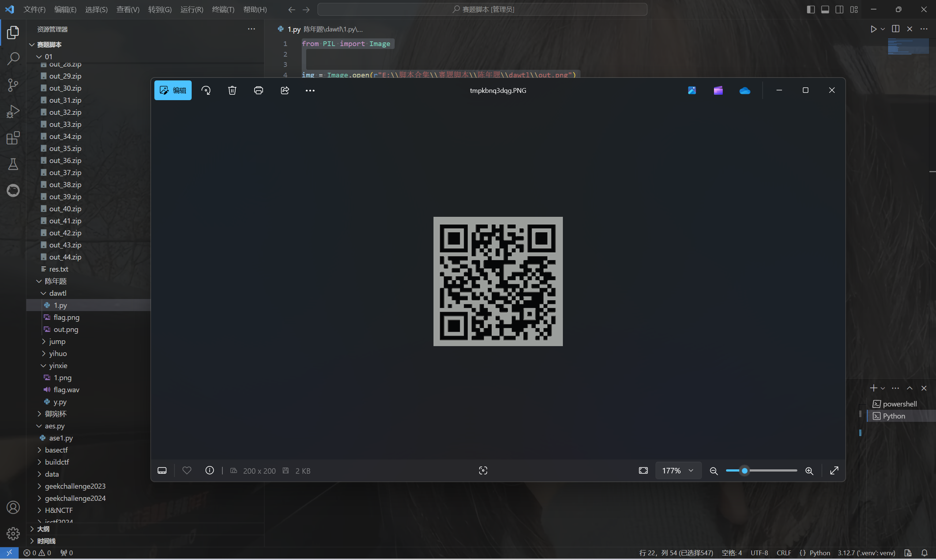Toggle secondary side bar layout
The height and width of the screenshot is (560, 936).
(839, 10)
